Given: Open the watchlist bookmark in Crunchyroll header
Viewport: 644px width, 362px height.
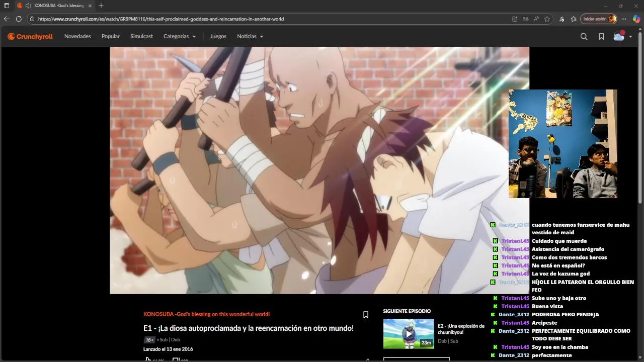Looking at the screenshot, I should click(601, 36).
